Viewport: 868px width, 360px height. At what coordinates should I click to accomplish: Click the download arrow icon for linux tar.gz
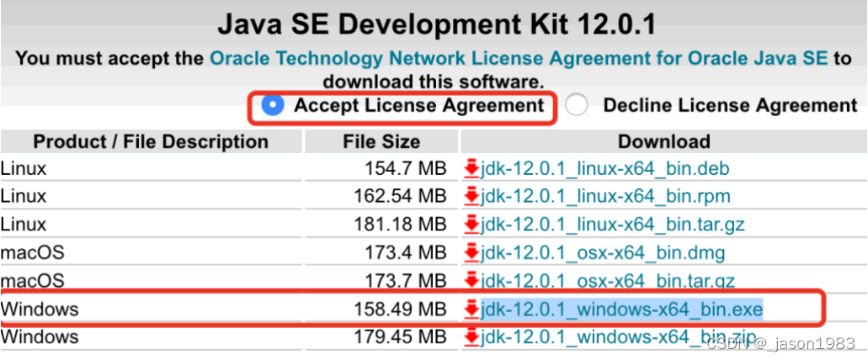[471, 225]
